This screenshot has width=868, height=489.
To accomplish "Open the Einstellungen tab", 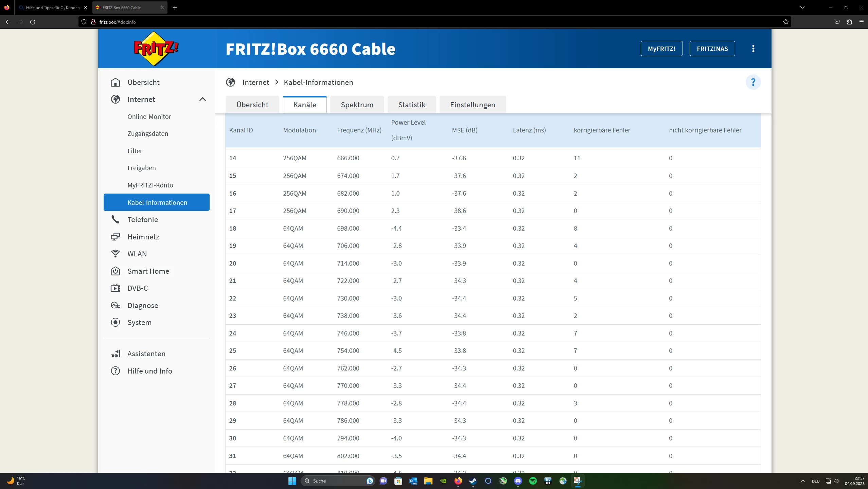I will click(x=472, y=105).
